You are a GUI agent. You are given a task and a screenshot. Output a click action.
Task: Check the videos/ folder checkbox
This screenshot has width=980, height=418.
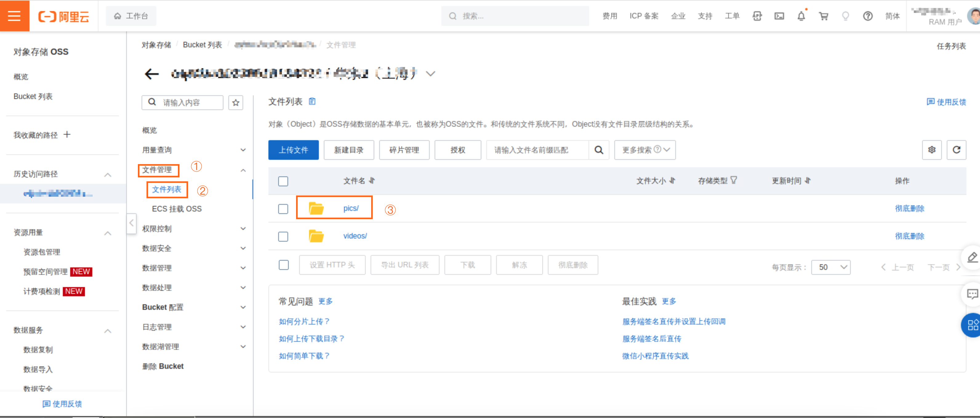(x=283, y=236)
